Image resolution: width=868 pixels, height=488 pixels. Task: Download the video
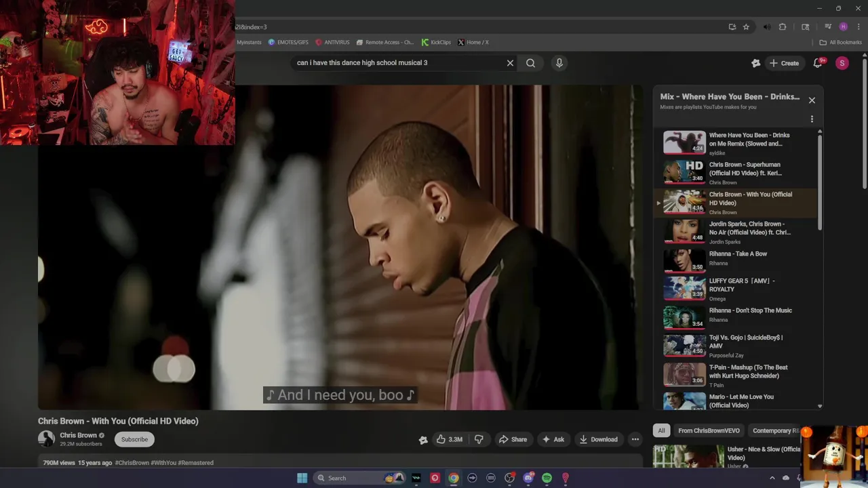[x=598, y=439]
